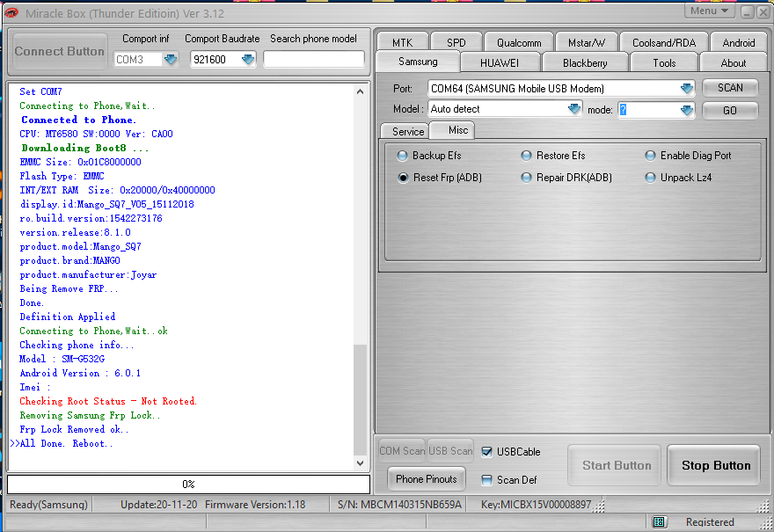Click the Stop Button
The width and height of the screenshot is (774, 532).
pos(716,465)
